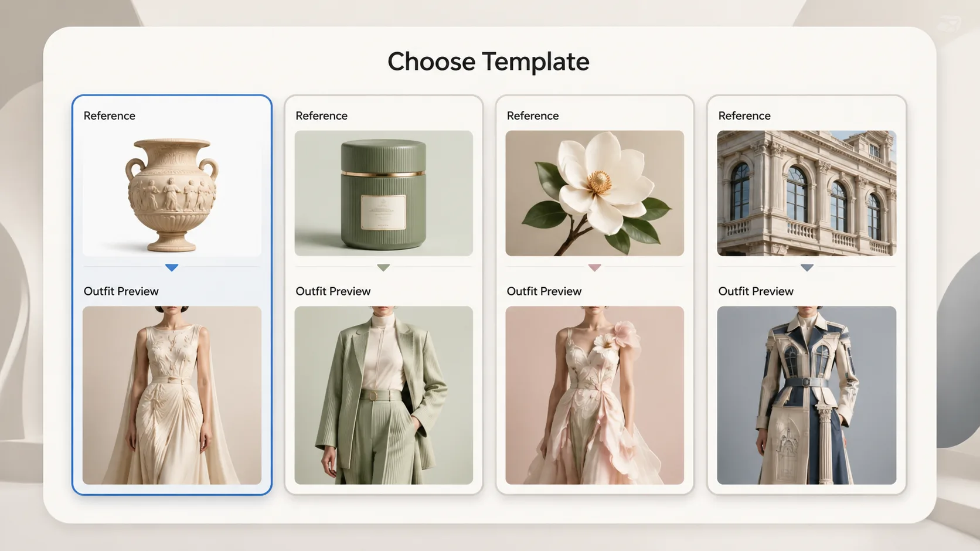Click the white flower Reference image
The width and height of the screenshot is (980, 551).
(595, 193)
